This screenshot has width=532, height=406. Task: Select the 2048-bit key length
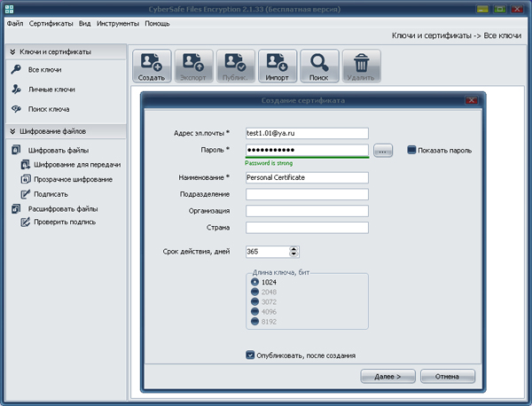pos(254,292)
